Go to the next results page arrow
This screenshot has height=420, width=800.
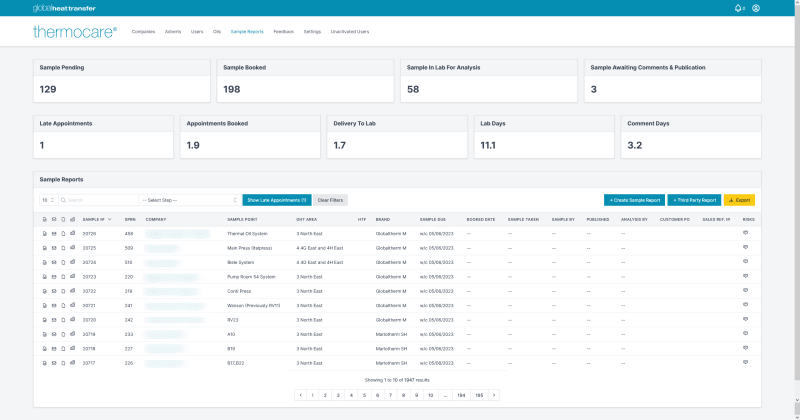tap(493, 395)
